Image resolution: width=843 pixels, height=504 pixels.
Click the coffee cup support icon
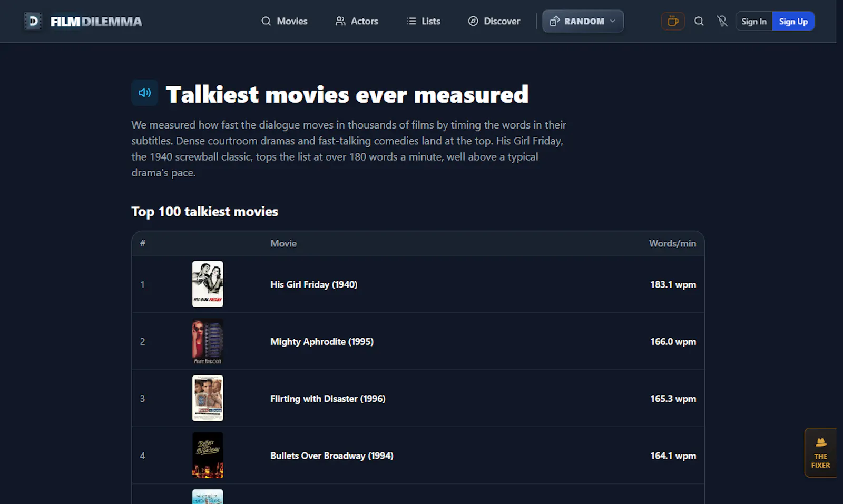[673, 21]
